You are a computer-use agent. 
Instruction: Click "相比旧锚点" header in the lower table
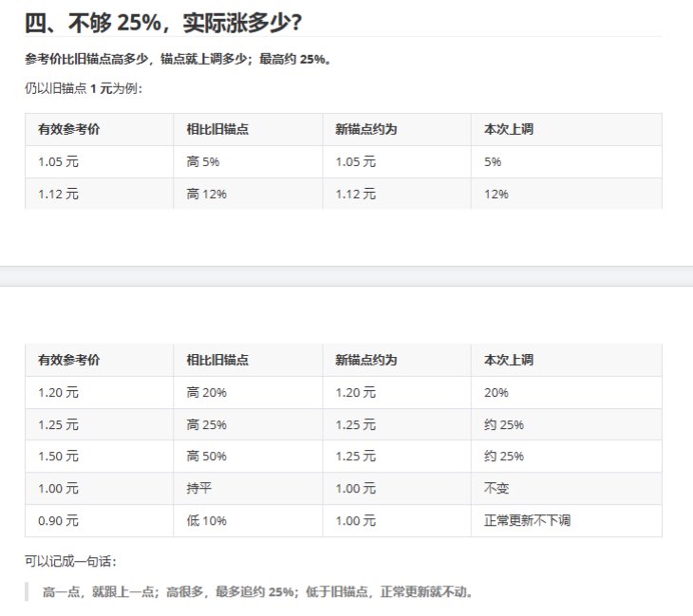[217, 360]
